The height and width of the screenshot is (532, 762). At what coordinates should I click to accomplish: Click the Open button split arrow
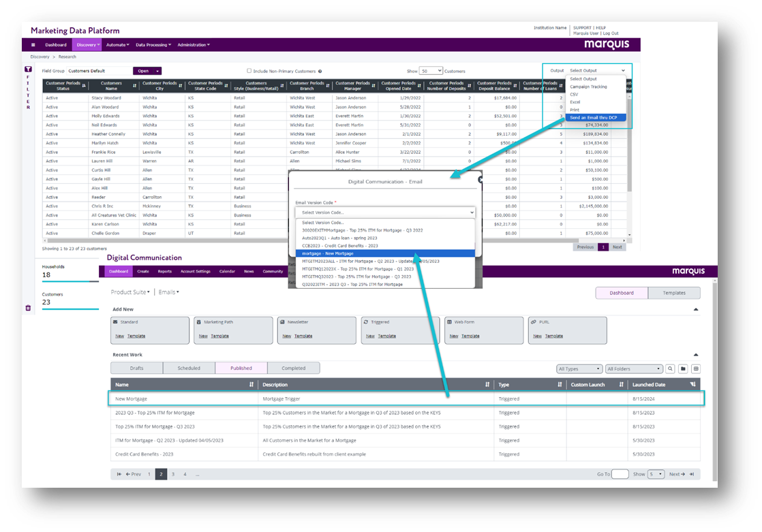(x=157, y=71)
